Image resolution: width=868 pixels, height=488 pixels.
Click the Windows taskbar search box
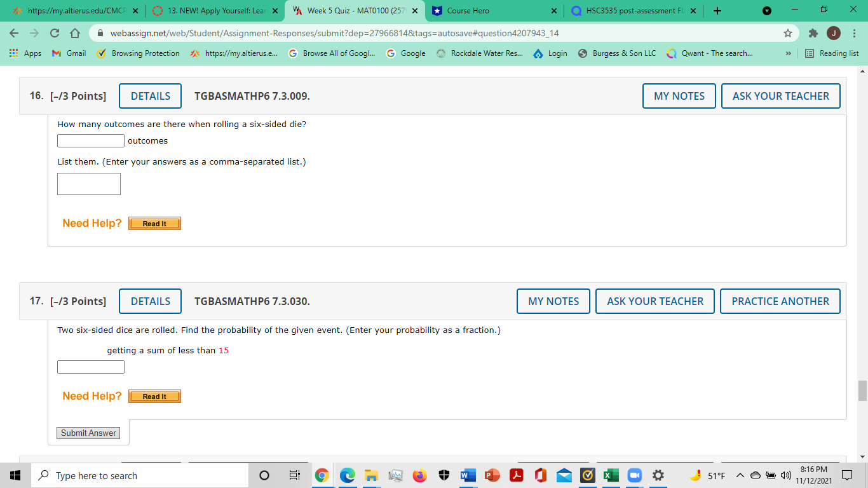[x=140, y=475]
